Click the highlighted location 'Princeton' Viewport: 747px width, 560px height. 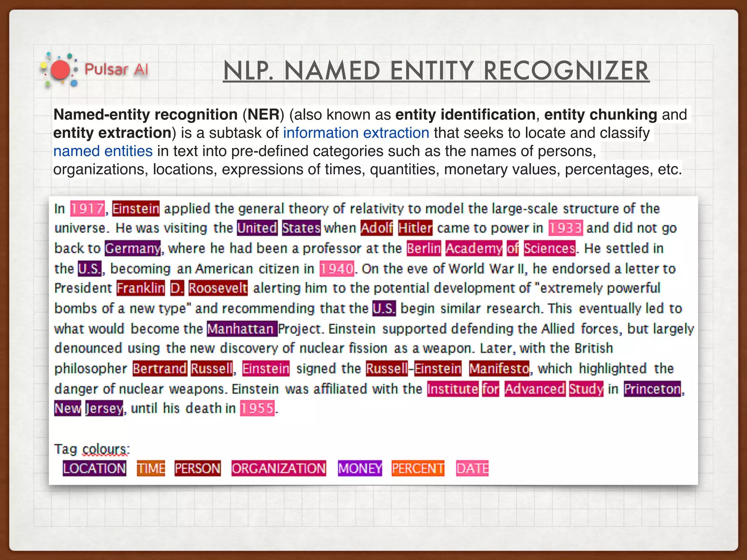click(x=653, y=389)
